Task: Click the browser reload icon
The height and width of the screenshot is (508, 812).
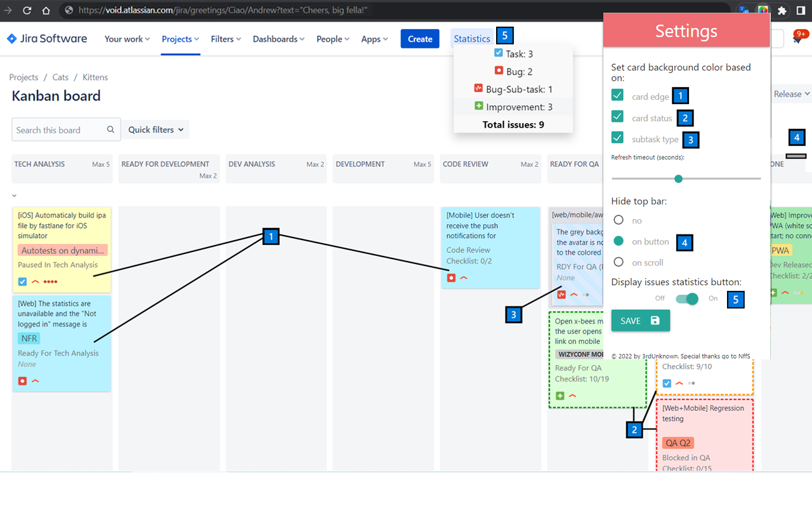Action: coord(27,10)
